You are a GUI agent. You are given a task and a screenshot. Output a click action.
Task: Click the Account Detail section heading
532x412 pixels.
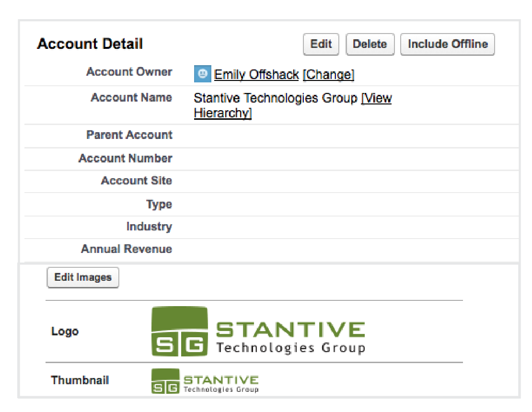[90, 44]
